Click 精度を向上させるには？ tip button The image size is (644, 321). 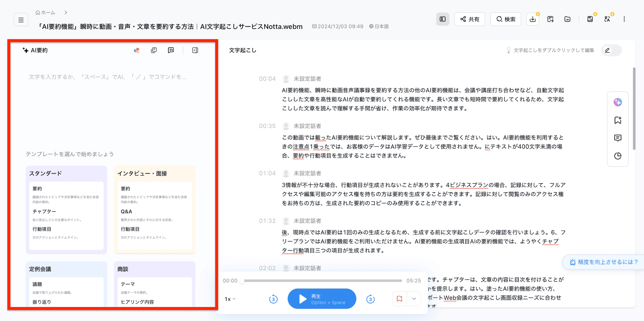604,262
